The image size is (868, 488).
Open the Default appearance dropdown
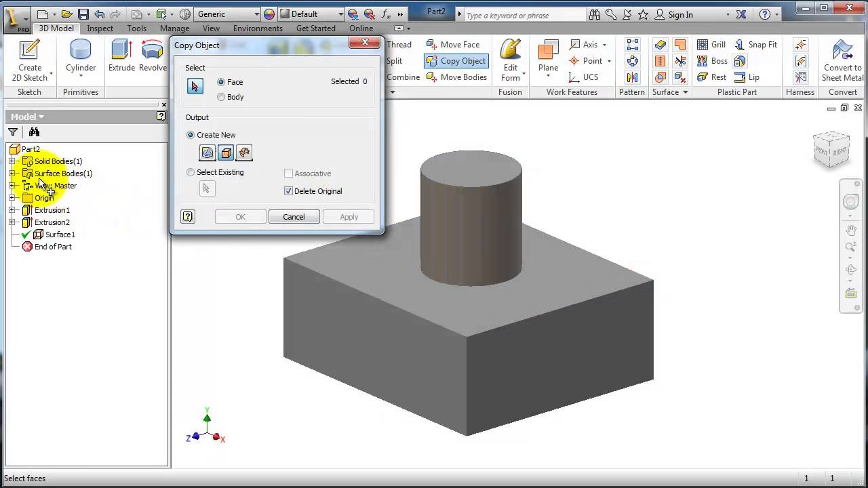click(x=340, y=14)
